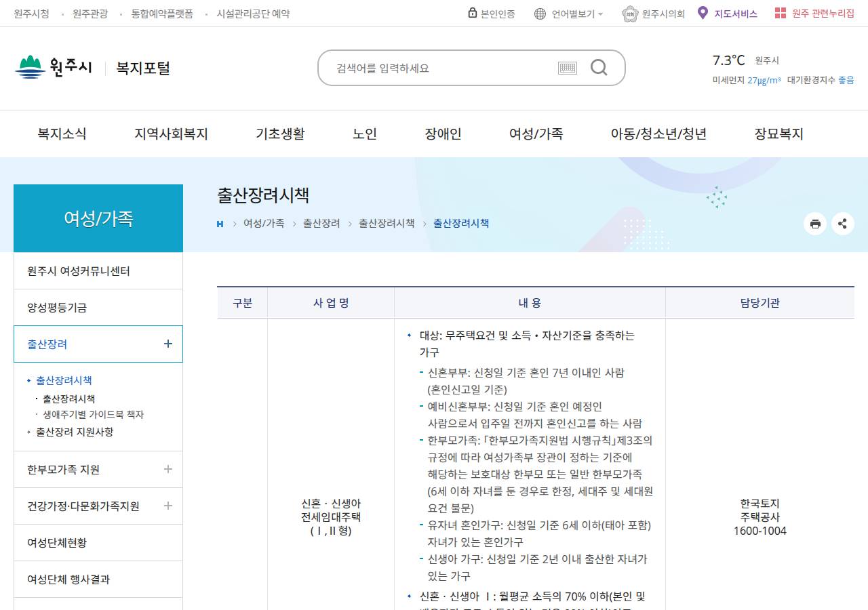
Task: Select 출산장려 지원사항 in sidebar
Action: [75, 432]
